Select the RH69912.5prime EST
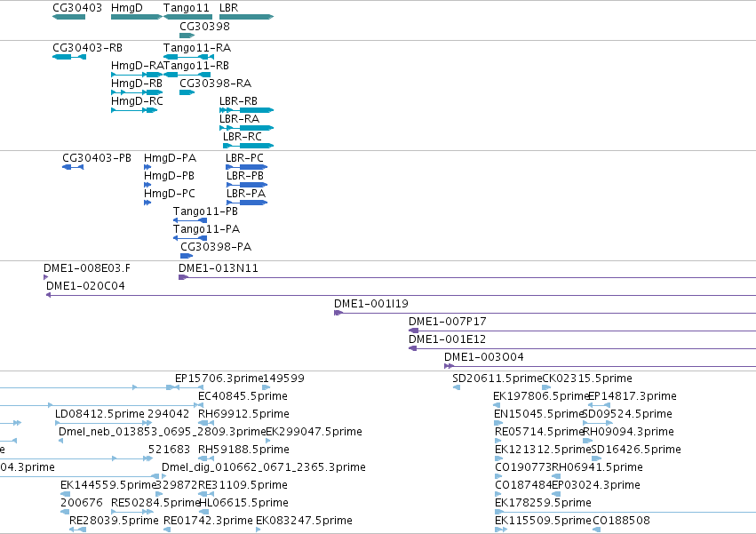The height and width of the screenshot is (534, 756). [206, 423]
